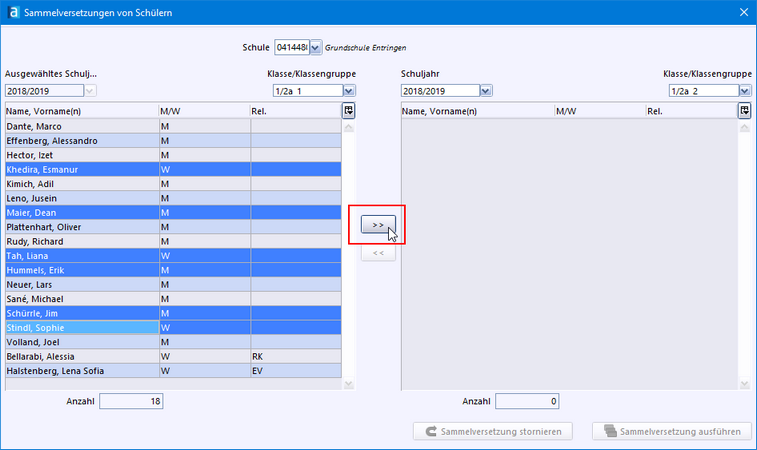757x450 pixels.
Task: Click the column chooser icon in left table
Action: pos(349,111)
